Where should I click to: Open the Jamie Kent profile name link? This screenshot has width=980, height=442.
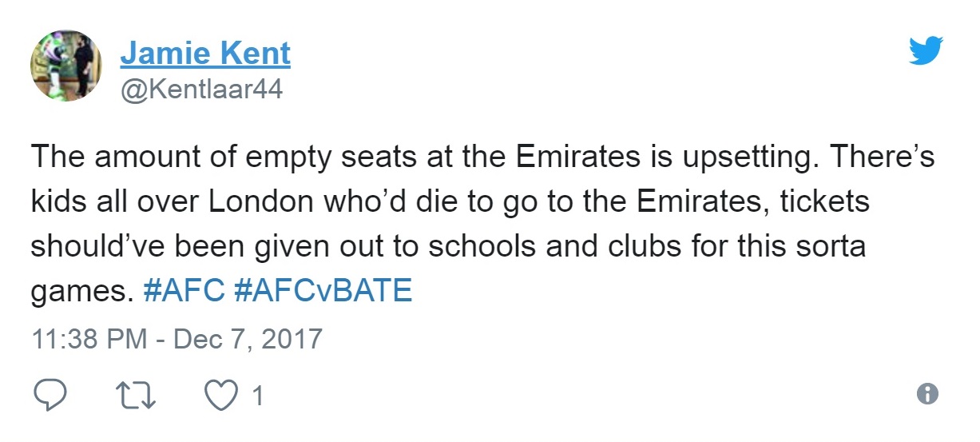(205, 54)
